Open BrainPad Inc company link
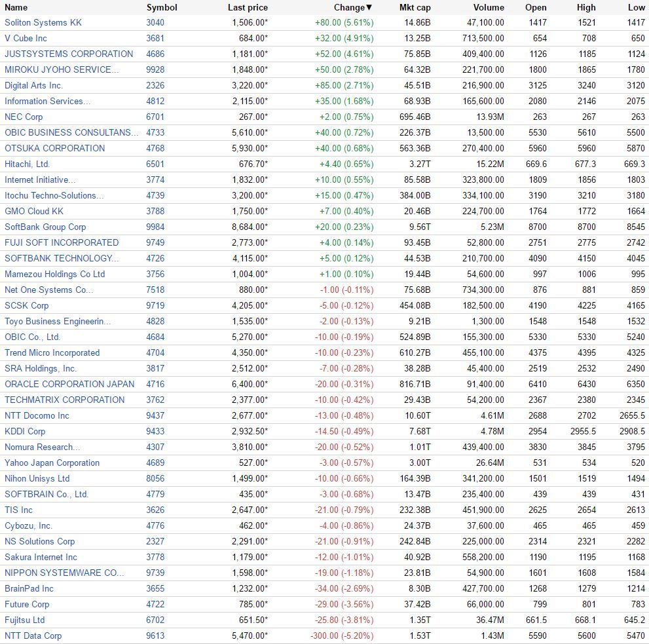Image resolution: width=649 pixels, height=644 pixels. 29,589
